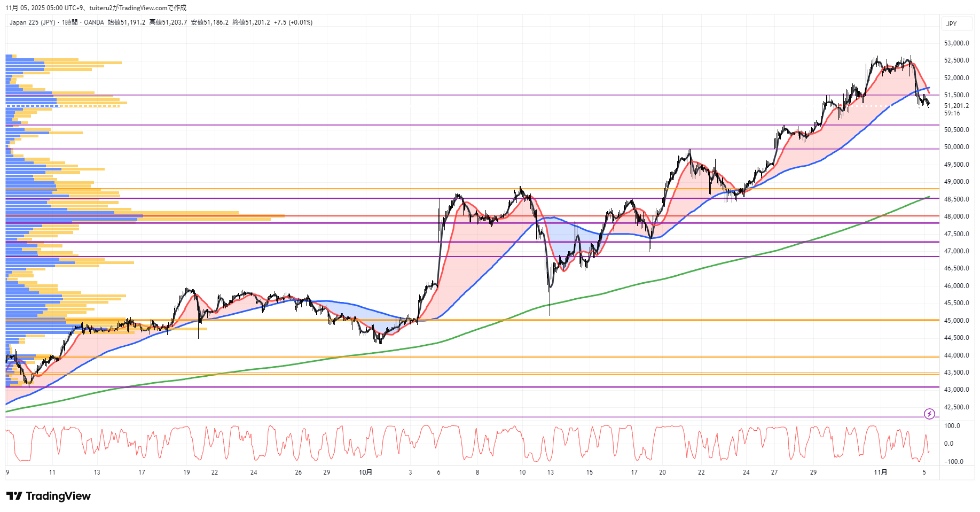The image size is (980, 512).
Task: Click the 11月 date label on time axis
Action: [880, 472]
